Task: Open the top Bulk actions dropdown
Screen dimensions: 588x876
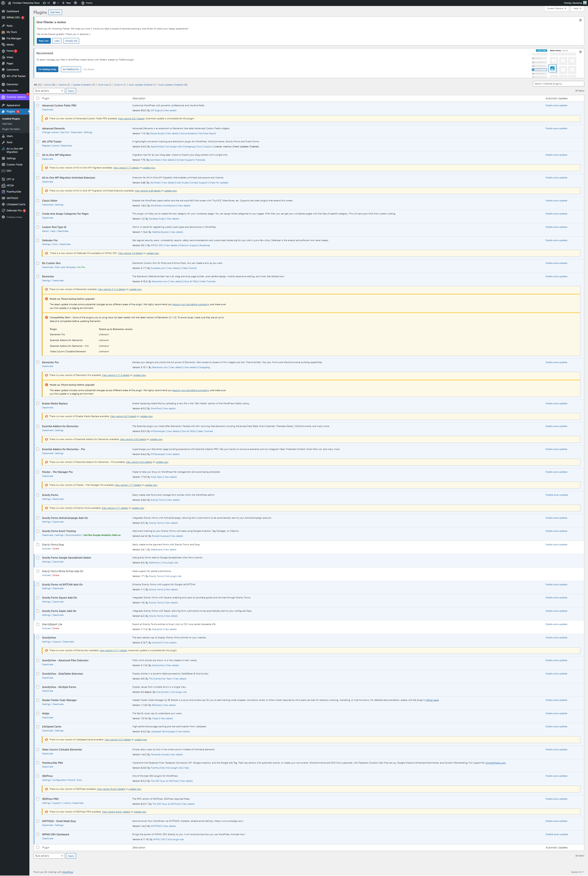Action: click(49, 91)
